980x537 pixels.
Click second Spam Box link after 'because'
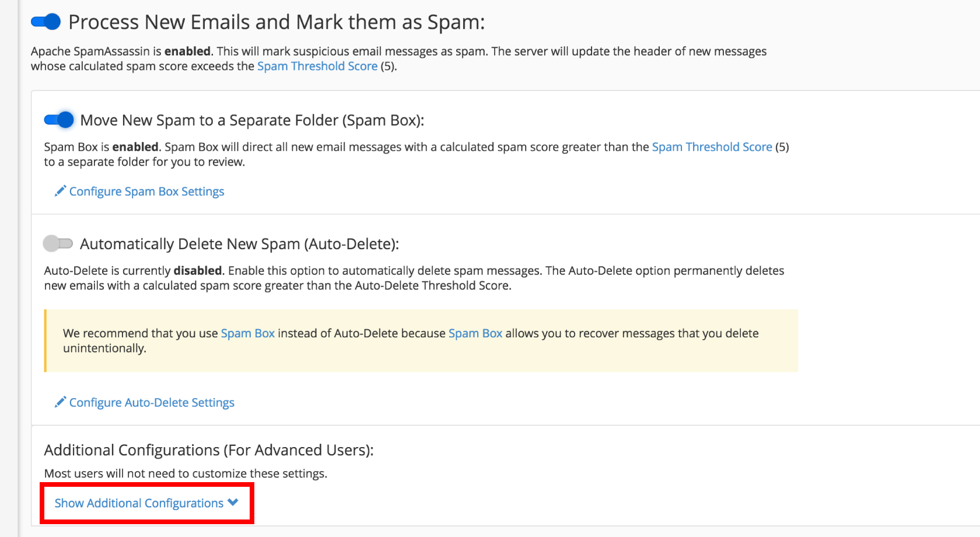click(475, 333)
